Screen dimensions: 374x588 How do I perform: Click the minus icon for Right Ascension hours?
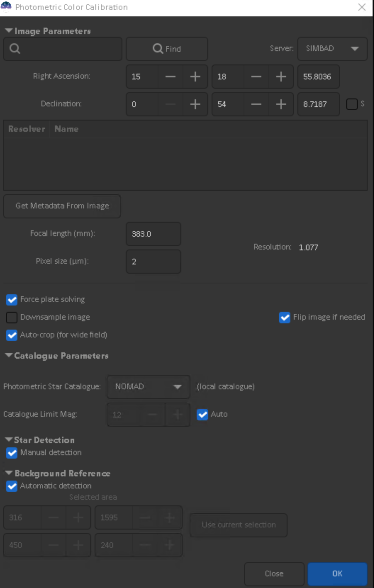click(x=171, y=77)
